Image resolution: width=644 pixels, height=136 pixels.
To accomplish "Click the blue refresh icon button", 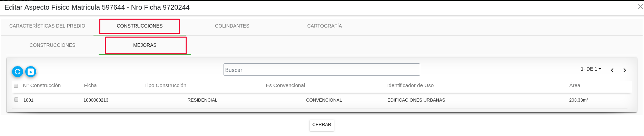I will [18, 72].
